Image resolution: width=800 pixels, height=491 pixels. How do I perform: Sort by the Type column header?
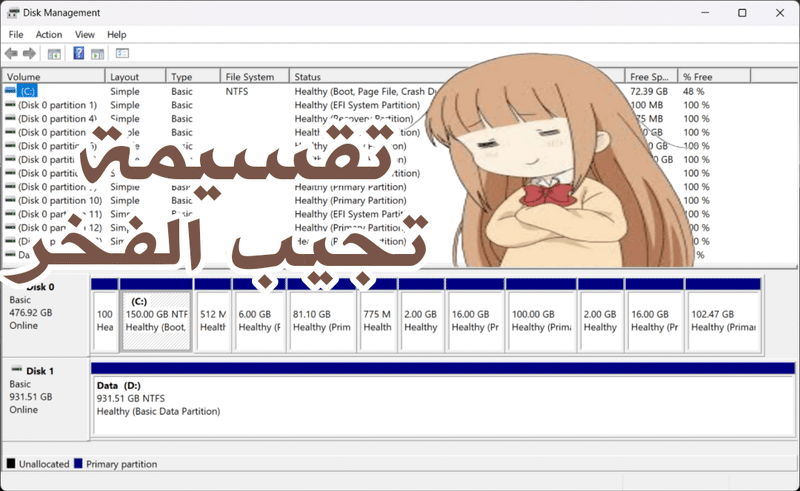pos(193,77)
